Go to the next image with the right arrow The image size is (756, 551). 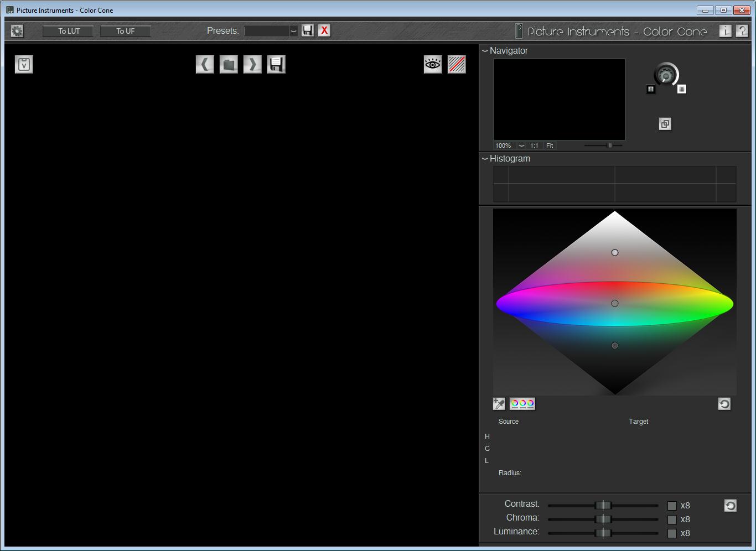[252, 64]
